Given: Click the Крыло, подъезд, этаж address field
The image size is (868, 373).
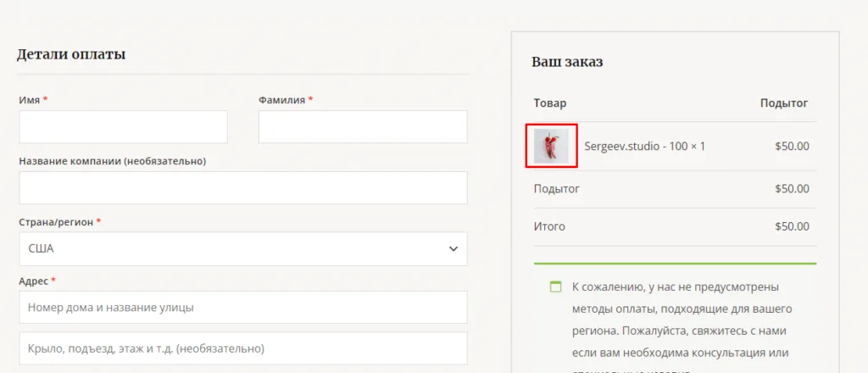Looking at the screenshot, I should 243,348.
